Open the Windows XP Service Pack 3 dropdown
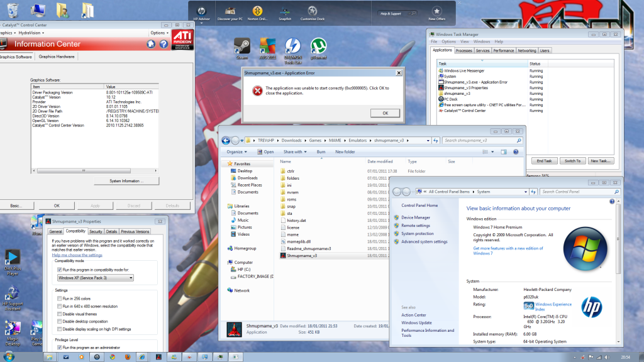This screenshot has width=644, height=362. (x=96, y=278)
